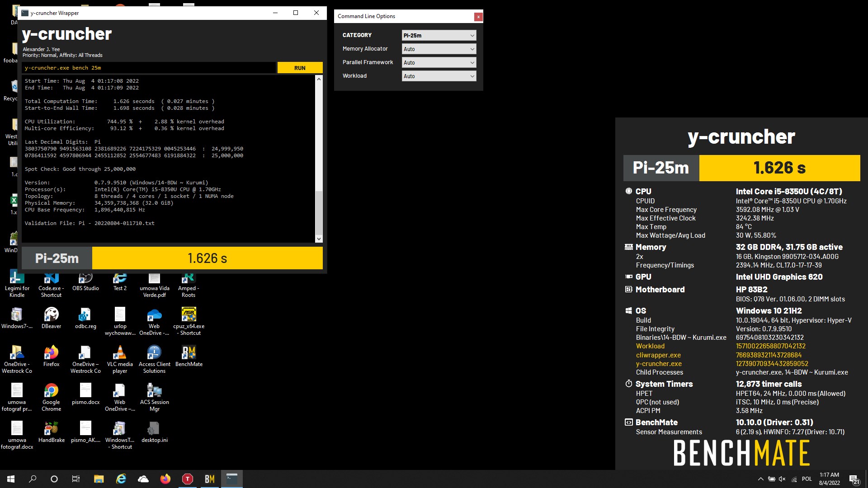
Task: Click the POL input language indicator
Action: [807, 479]
